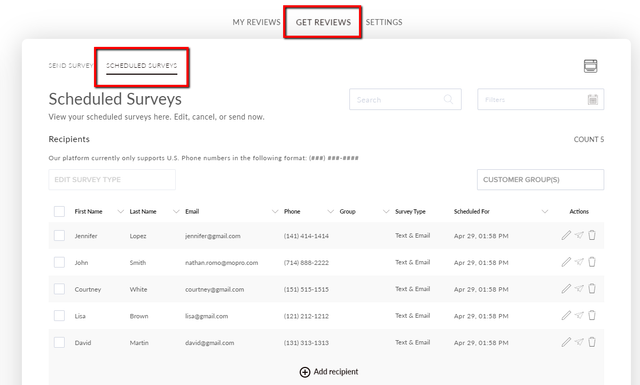
Task: Click the jennifer@gmail.com email cell
Action: coord(213,236)
